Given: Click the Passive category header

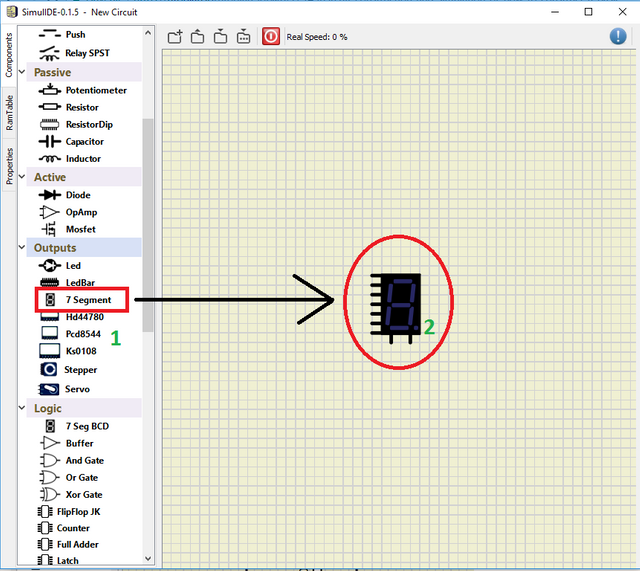Looking at the screenshot, I should (x=84, y=72).
